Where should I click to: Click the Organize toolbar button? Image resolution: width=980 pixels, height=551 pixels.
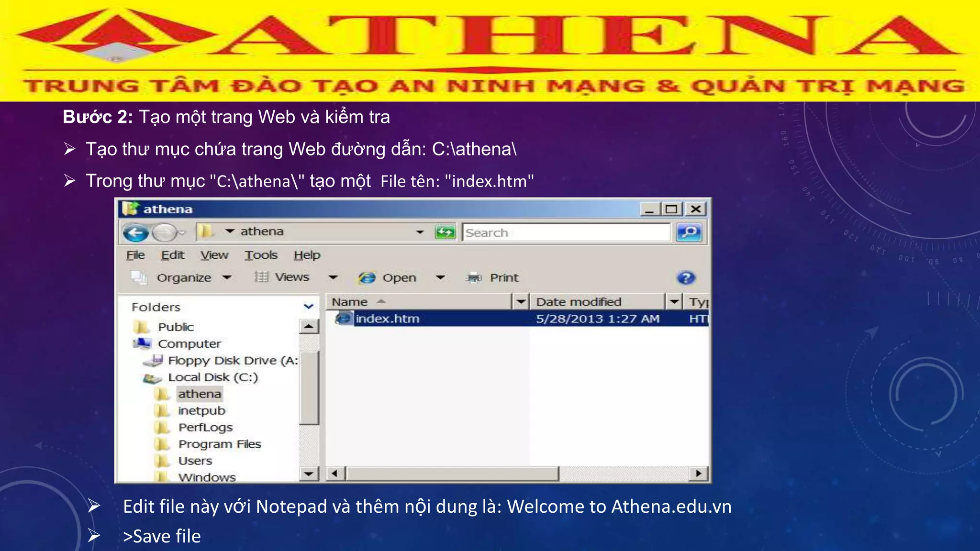click(171, 278)
